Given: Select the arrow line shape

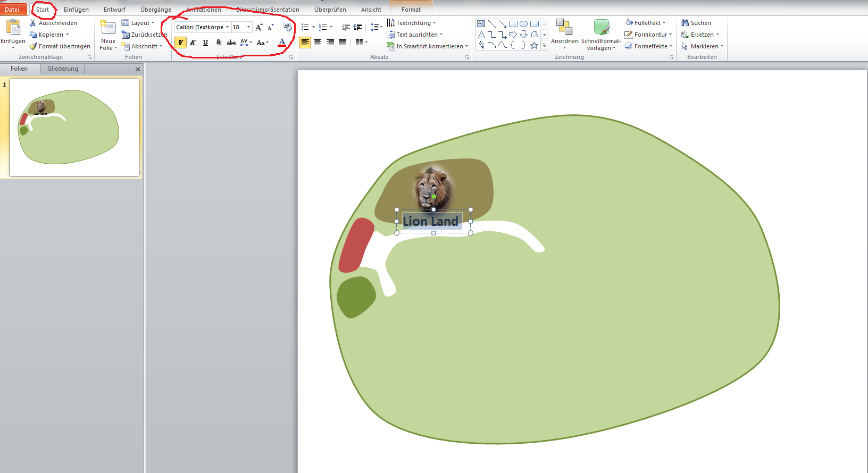Looking at the screenshot, I should pyautogui.click(x=503, y=24).
